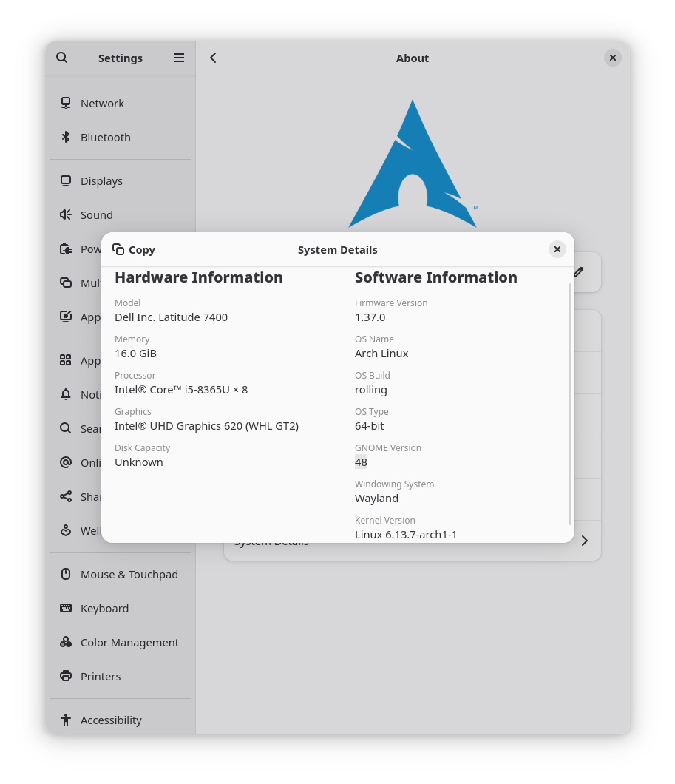Click the Hardware Information heading
Screen dimensions: 675x784
click(x=198, y=277)
